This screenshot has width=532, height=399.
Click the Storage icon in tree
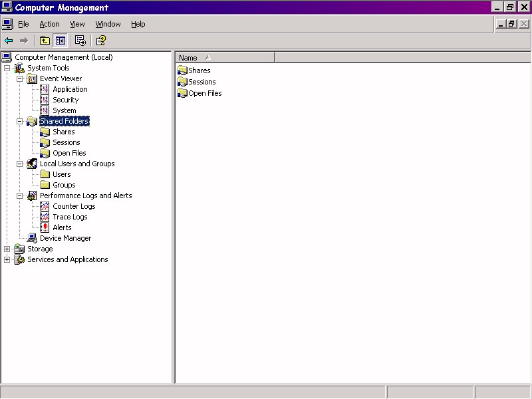click(x=19, y=249)
